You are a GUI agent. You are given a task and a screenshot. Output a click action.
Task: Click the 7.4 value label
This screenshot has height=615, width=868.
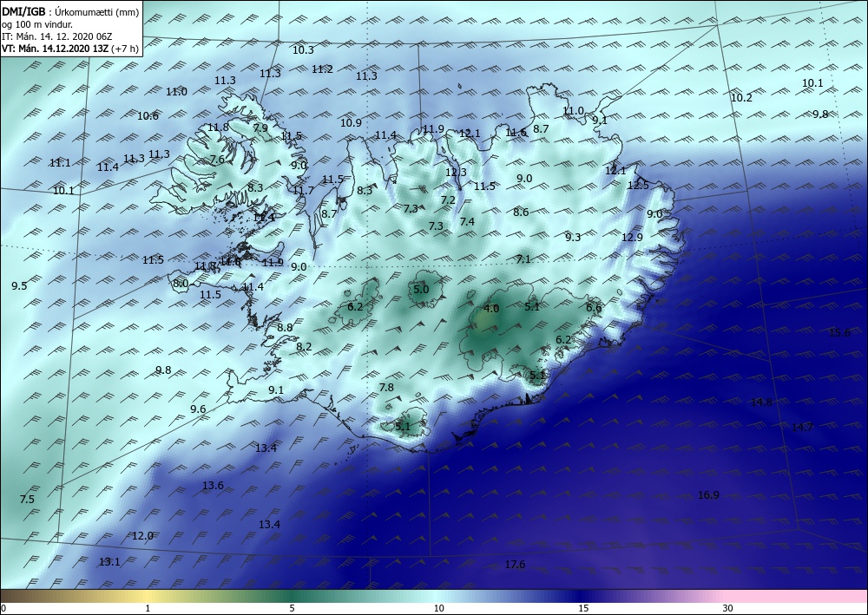coord(467,222)
